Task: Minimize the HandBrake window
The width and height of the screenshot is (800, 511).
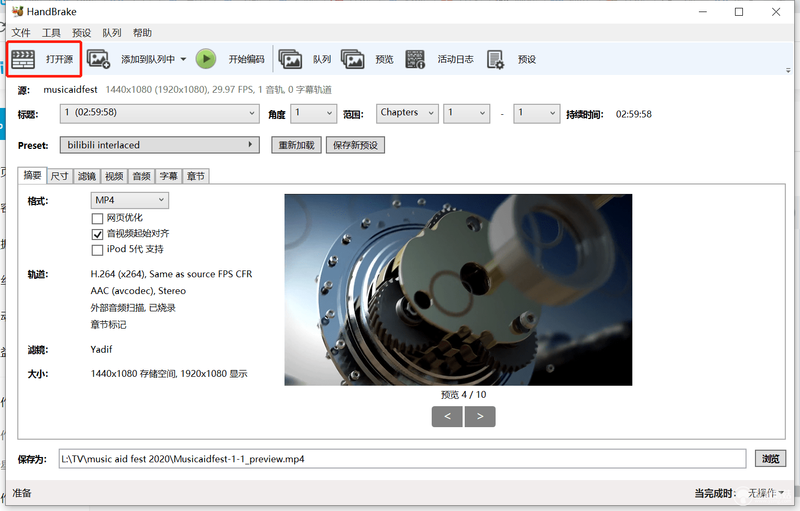Action: [703, 12]
